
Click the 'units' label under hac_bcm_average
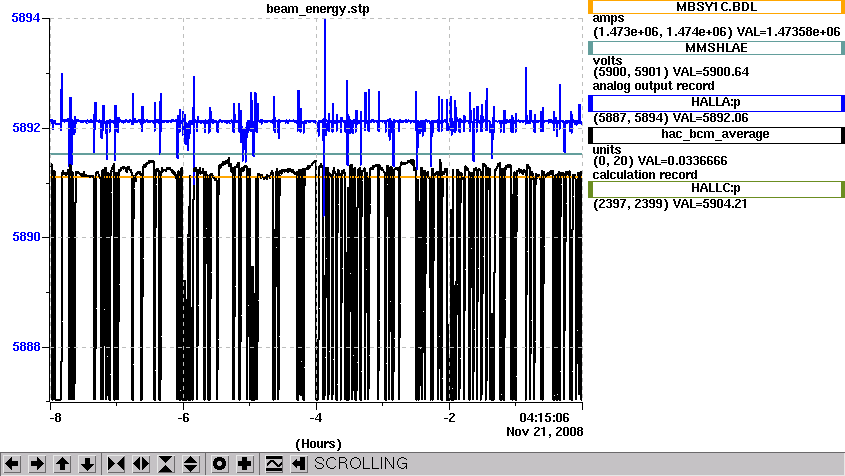pos(607,150)
